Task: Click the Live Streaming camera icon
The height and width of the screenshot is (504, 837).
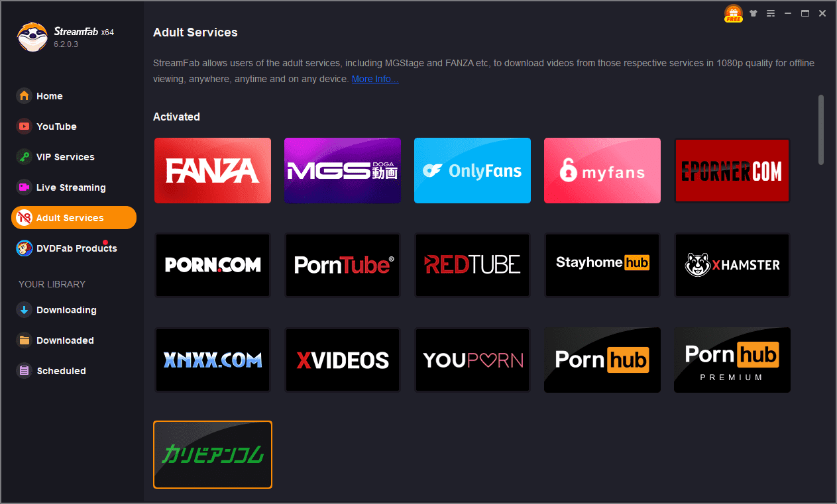Action: click(24, 187)
